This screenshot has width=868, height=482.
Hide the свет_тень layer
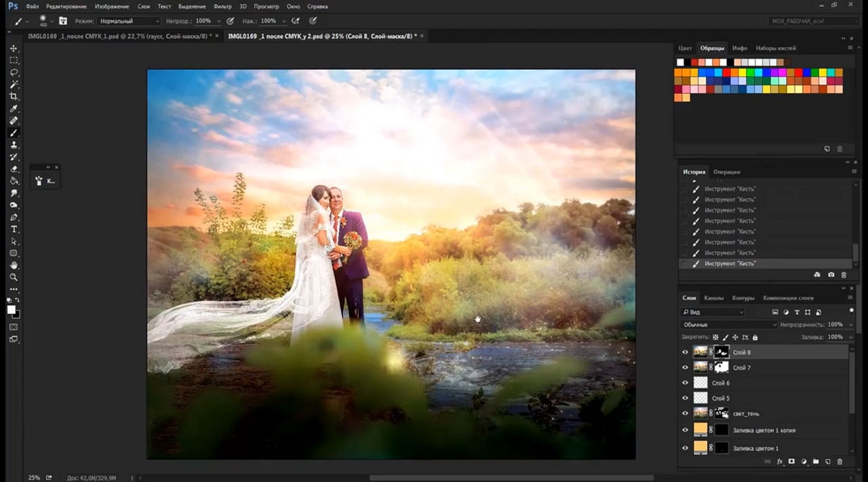[x=685, y=414]
